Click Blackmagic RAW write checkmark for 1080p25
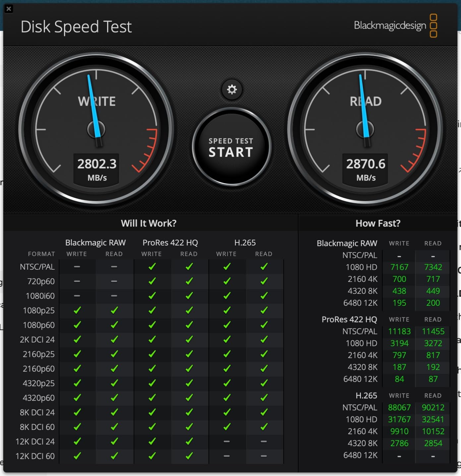Viewport: 461px width, 476px height. [77, 310]
